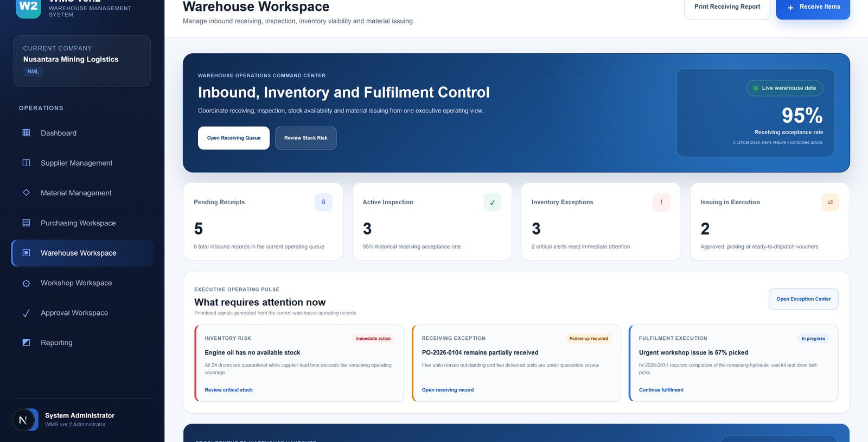Click the Supplier Management sidebar icon

(26, 163)
